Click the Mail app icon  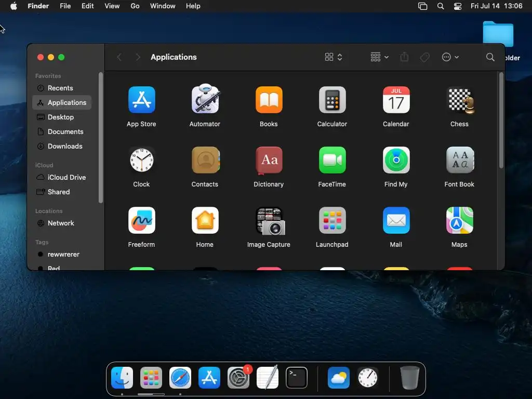tap(396, 220)
